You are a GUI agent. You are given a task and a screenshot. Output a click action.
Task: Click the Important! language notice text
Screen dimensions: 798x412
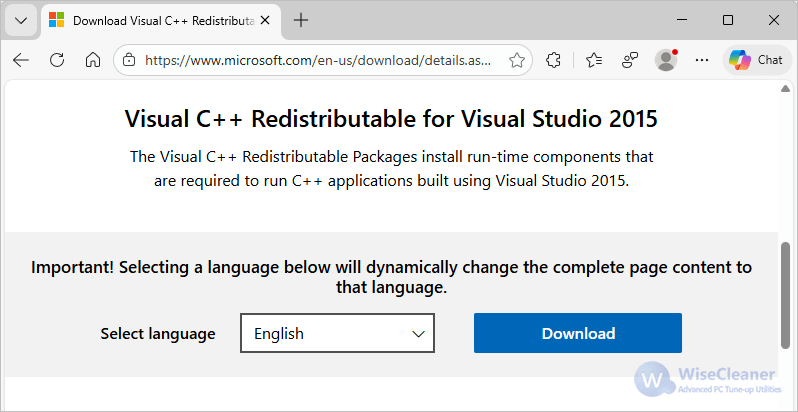(391, 277)
